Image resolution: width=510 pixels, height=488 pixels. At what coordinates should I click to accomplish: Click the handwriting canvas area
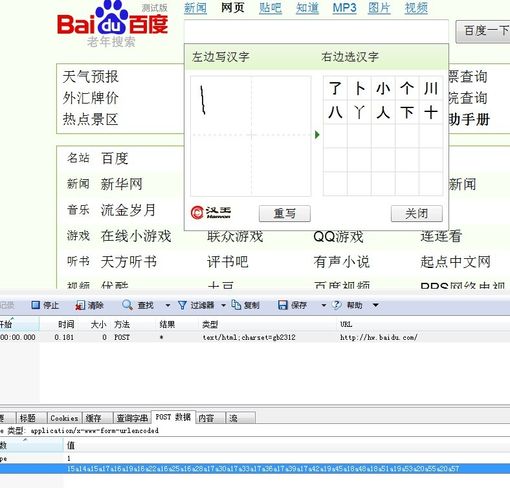(x=251, y=136)
